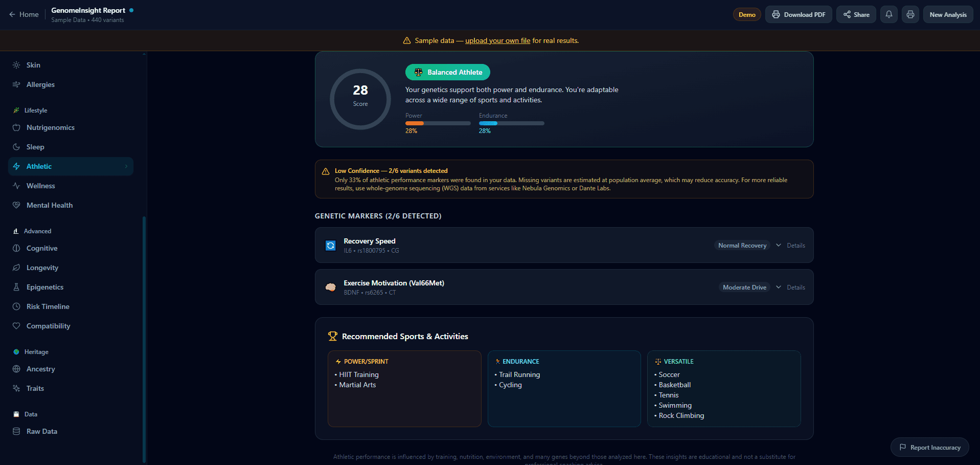This screenshot has width=980, height=465.
Task: Open the upload your own file link
Action: click(x=497, y=40)
